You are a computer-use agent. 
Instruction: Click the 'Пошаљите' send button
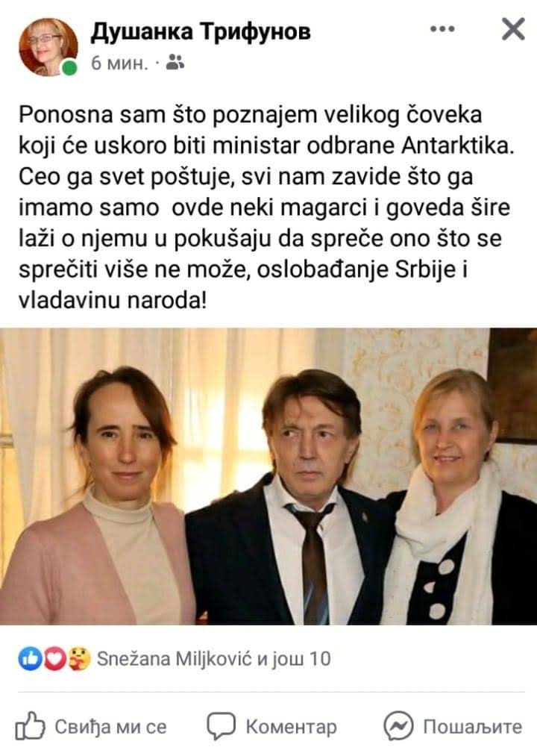(453, 726)
